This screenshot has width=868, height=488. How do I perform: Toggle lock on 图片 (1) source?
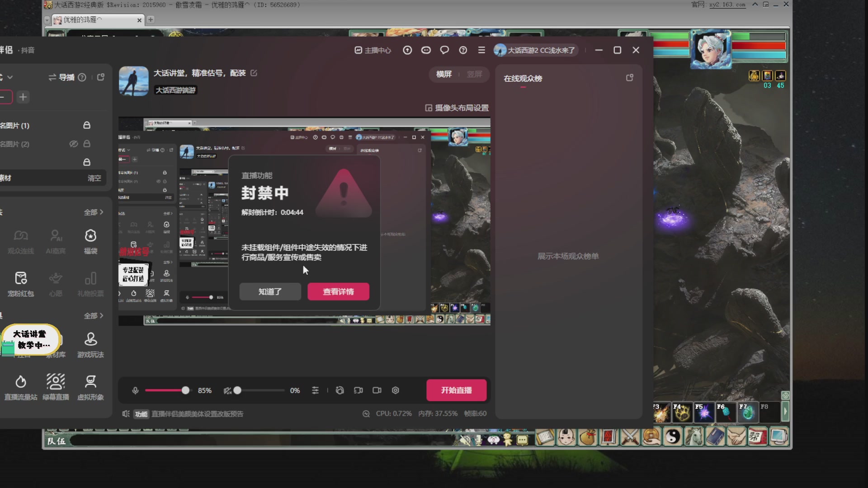pyautogui.click(x=87, y=125)
